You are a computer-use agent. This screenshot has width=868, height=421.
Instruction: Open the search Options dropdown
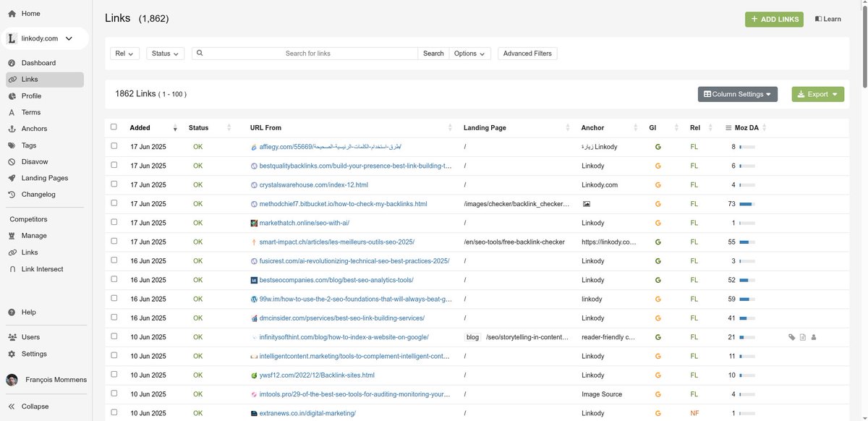tap(470, 54)
